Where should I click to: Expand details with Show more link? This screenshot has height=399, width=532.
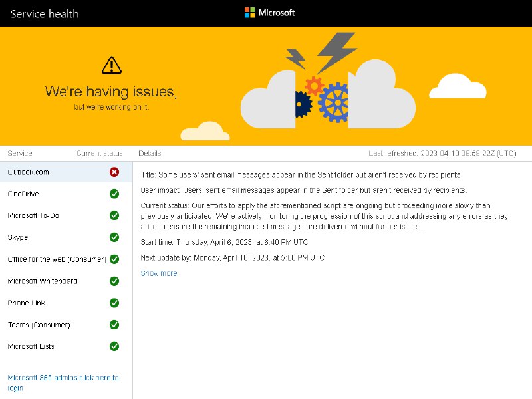(159, 273)
